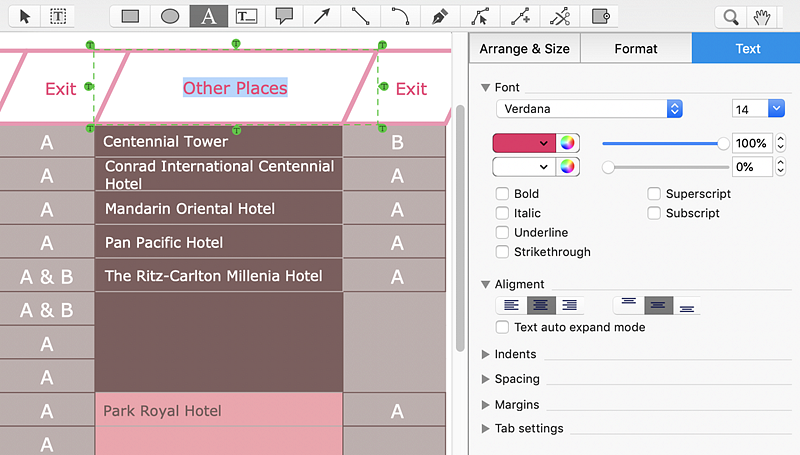The height and width of the screenshot is (455, 800).
Task: Align text center horizontally
Action: pos(541,306)
